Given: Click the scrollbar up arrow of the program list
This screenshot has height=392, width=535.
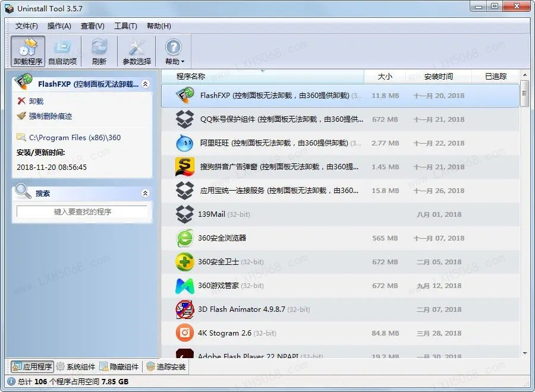Looking at the screenshot, I should 525,75.
